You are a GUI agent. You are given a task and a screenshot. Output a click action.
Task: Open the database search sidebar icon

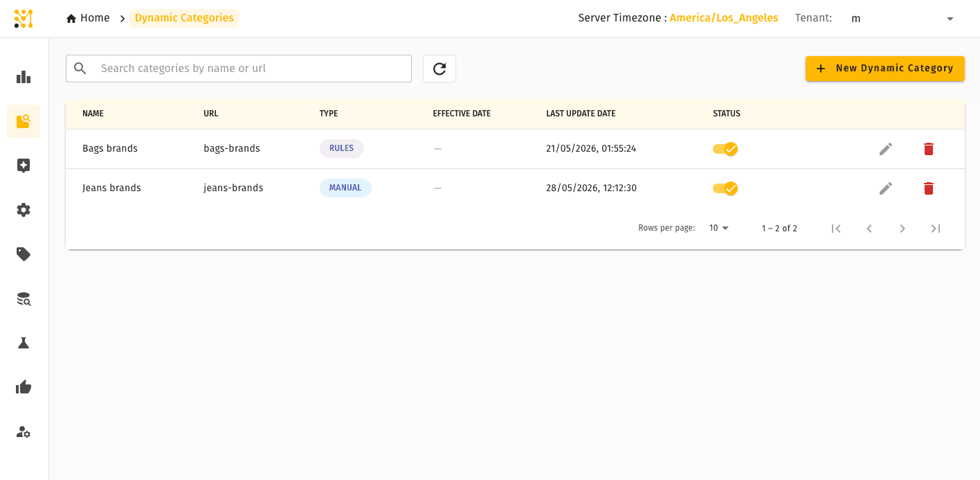pyautogui.click(x=24, y=299)
